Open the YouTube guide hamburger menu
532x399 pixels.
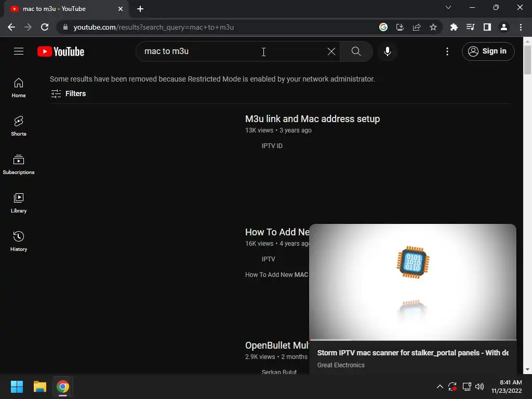tap(19, 51)
